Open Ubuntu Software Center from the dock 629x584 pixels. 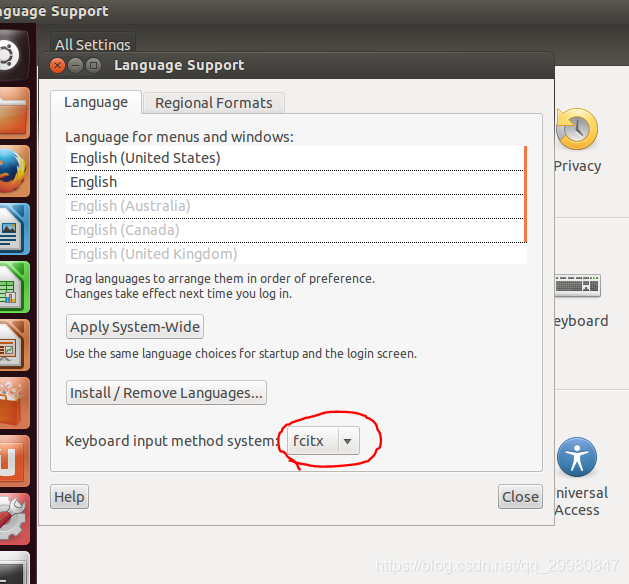(x=14, y=403)
